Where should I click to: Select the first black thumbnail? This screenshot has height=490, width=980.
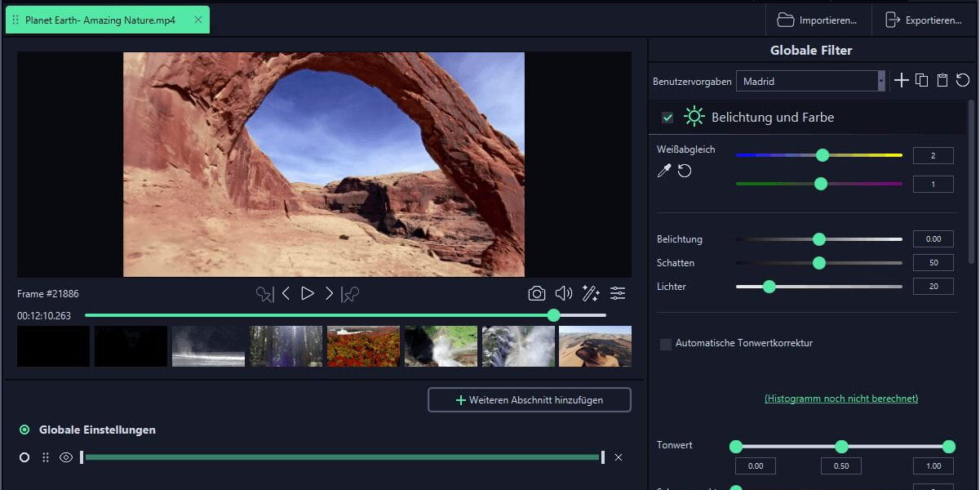pyautogui.click(x=53, y=346)
